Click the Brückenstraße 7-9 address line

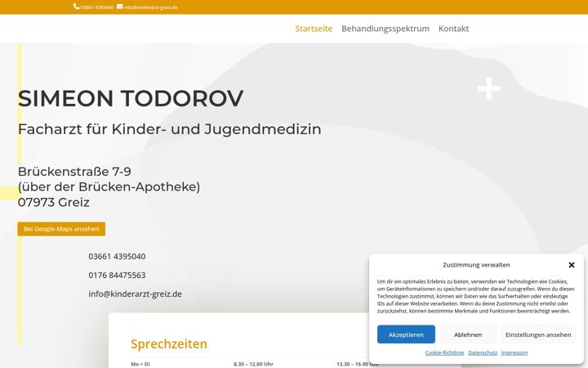74,172
